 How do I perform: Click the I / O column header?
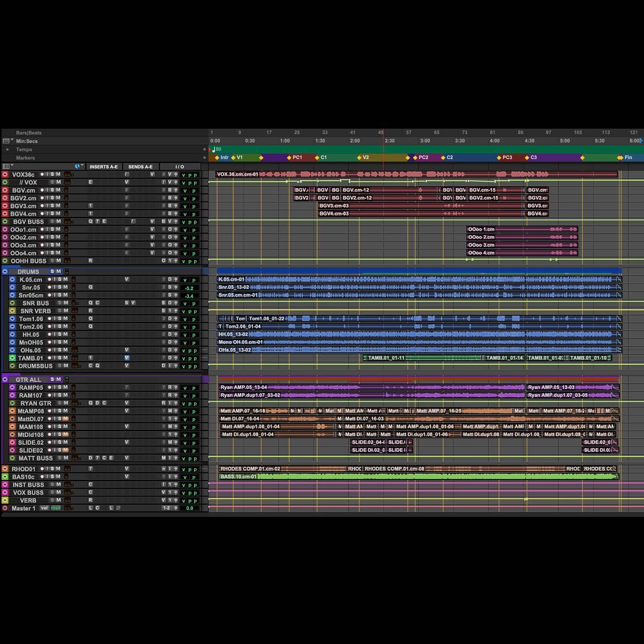[x=180, y=167]
